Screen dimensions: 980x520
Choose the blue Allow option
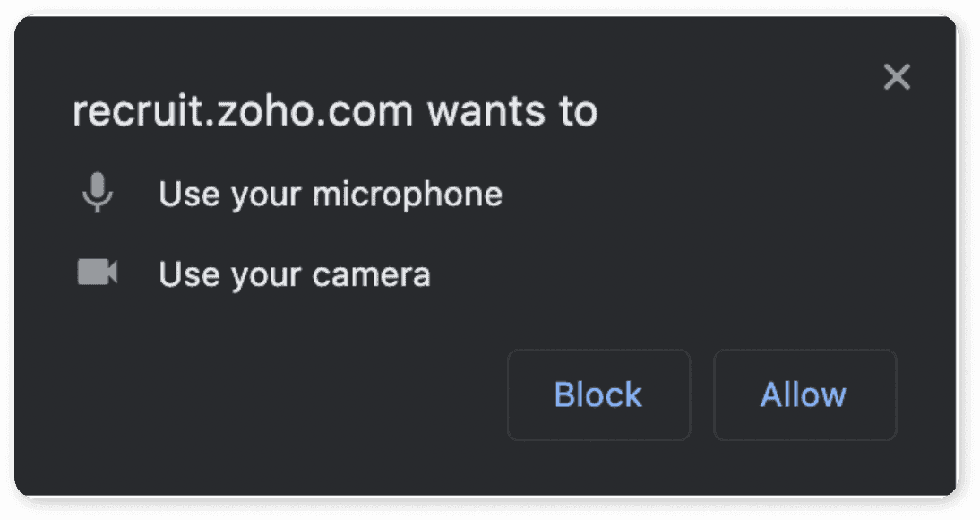click(804, 394)
